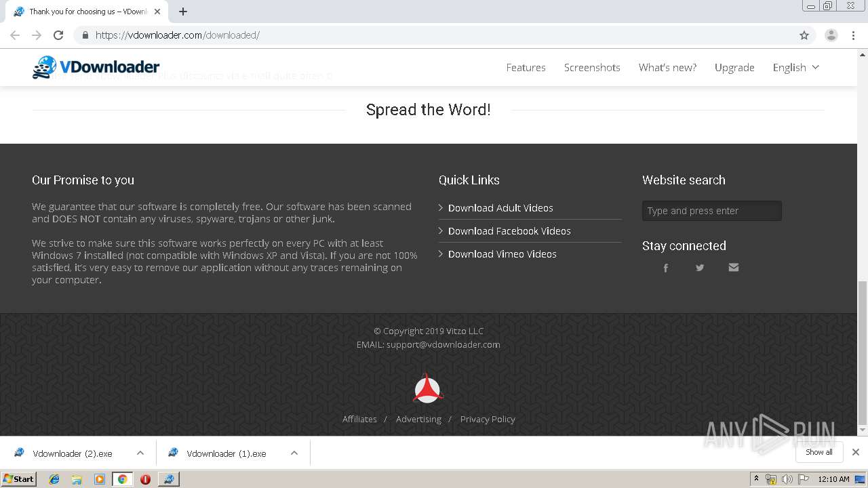Click network tray icon
Viewport: 868px width, 488px height.
(x=771, y=479)
